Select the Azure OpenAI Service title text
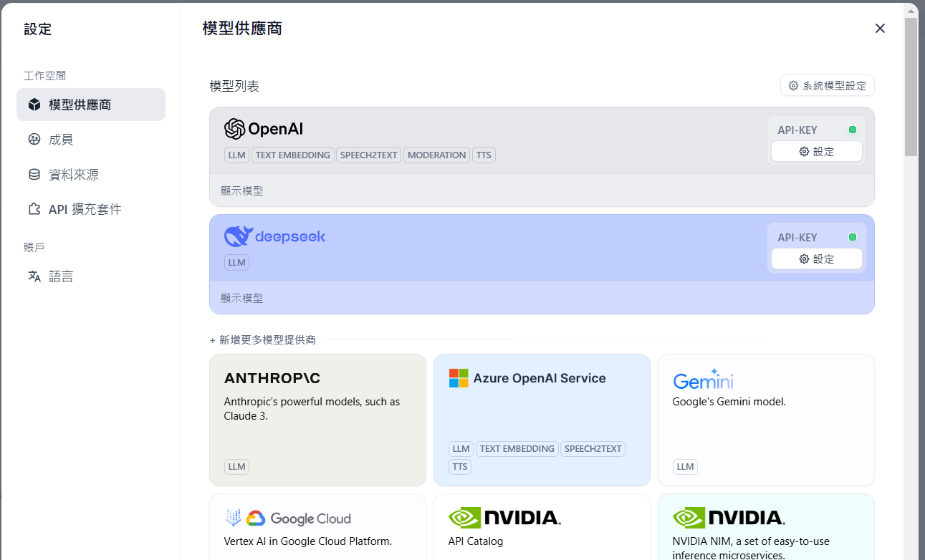 [x=540, y=378]
